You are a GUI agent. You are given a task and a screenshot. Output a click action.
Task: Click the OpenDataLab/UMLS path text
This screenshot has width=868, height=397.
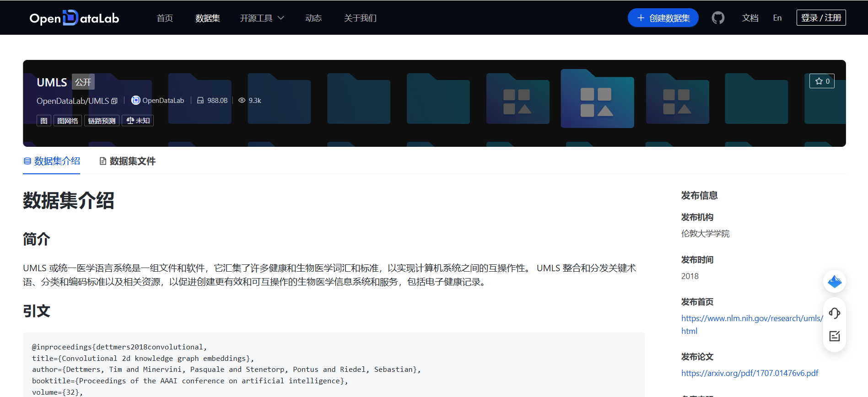point(73,101)
